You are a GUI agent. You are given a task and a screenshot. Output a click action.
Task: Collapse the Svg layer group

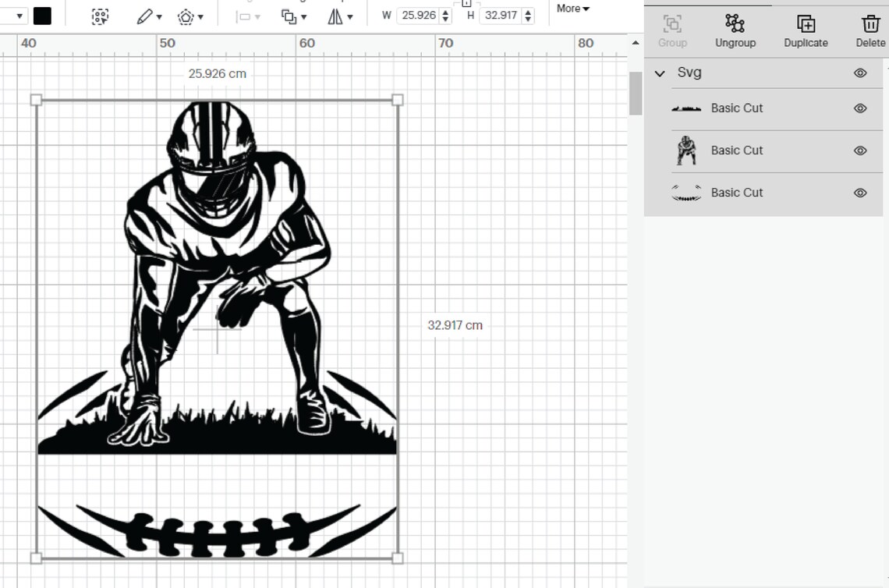click(x=660, y=73)
